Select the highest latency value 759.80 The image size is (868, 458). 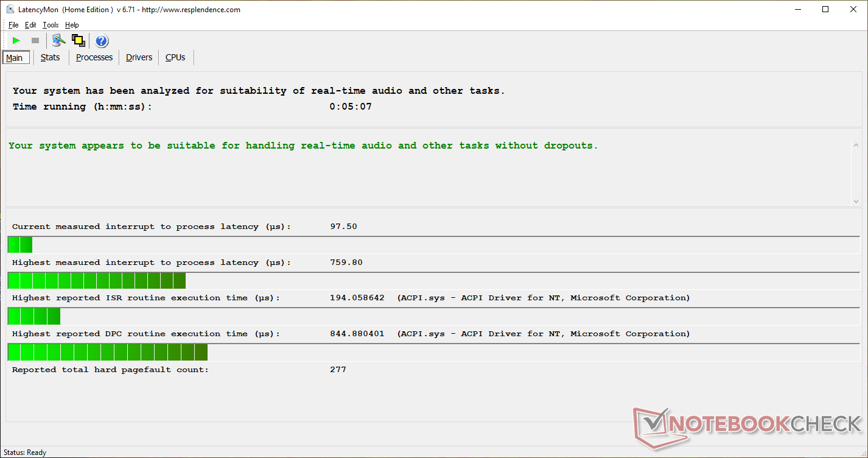346,262
